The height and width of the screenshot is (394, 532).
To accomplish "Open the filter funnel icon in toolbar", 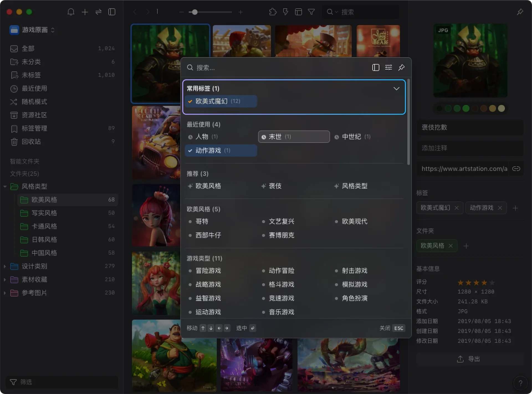I will 311,12.
